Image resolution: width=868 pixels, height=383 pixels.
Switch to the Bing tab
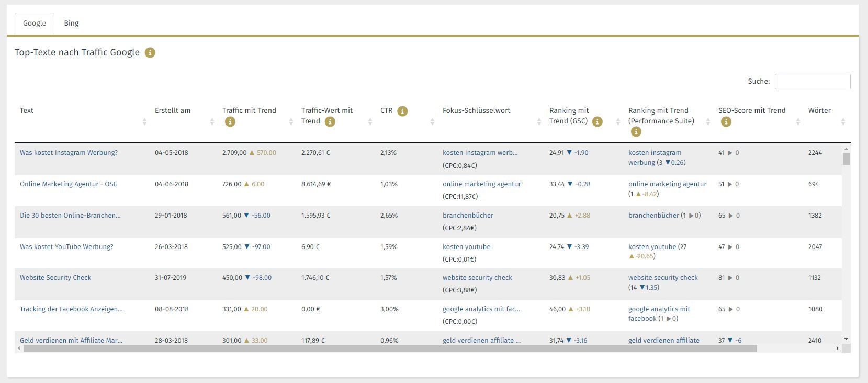point(71,24)
